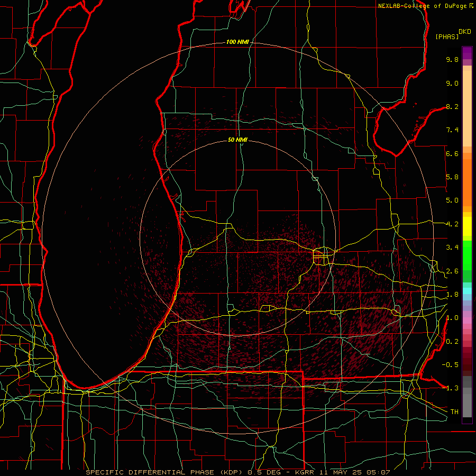Click the 50 NMI range ring label
The width and height of the screenshot is (476, 476).
click(x=237, y=140)
